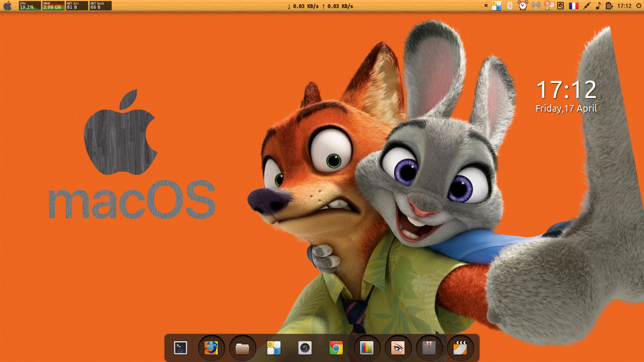Viewport: 644px width, 362px height.
Task: Click the power button icon in the panel
Action: (638, 6)
